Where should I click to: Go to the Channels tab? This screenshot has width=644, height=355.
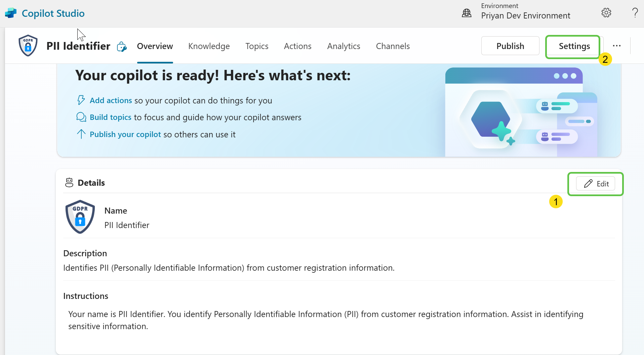click(x=393, y=46)
